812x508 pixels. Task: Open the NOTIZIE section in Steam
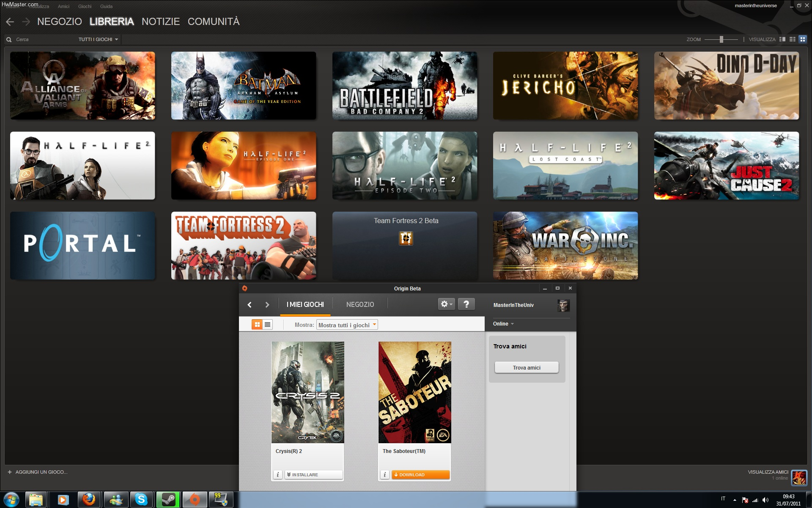[x=161, y=22]
